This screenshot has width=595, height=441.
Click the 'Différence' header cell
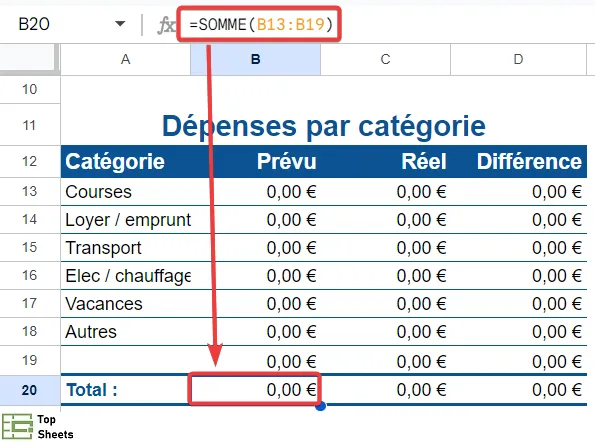[x=518, y=162]
